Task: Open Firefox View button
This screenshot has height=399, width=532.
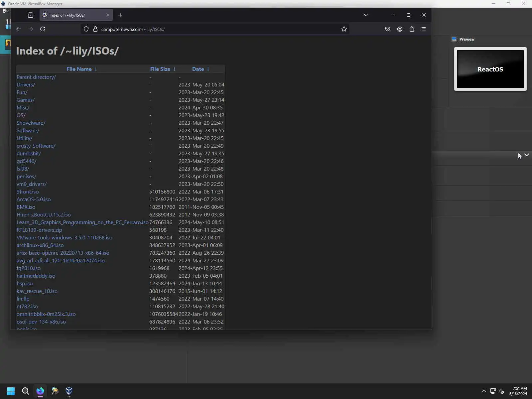Action: click(x=31, y=15)
